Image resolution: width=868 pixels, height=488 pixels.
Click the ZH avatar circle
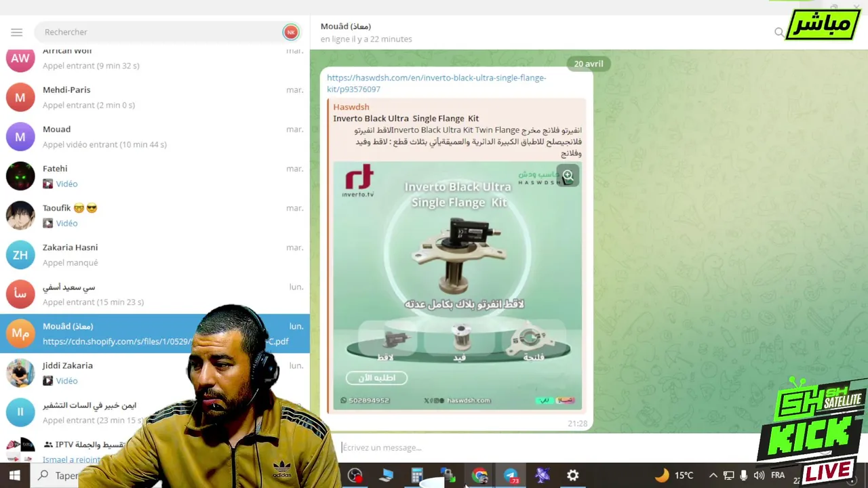tap(20, 254)
